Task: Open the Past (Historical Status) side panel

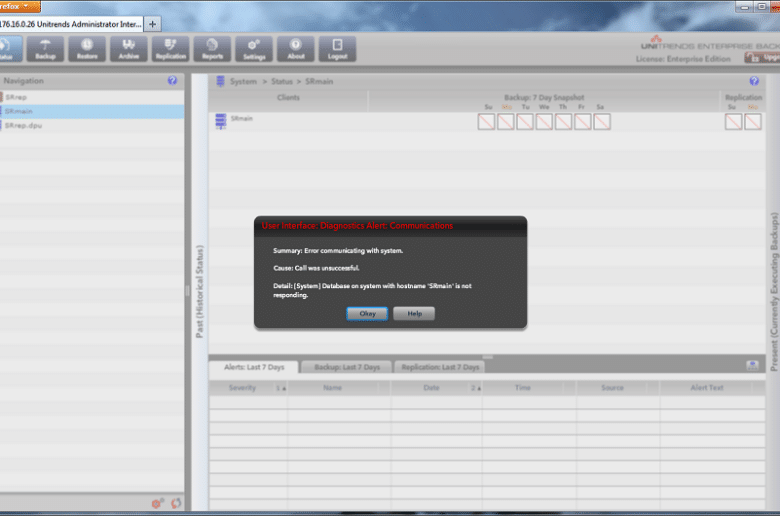Action: pos(200,292)
